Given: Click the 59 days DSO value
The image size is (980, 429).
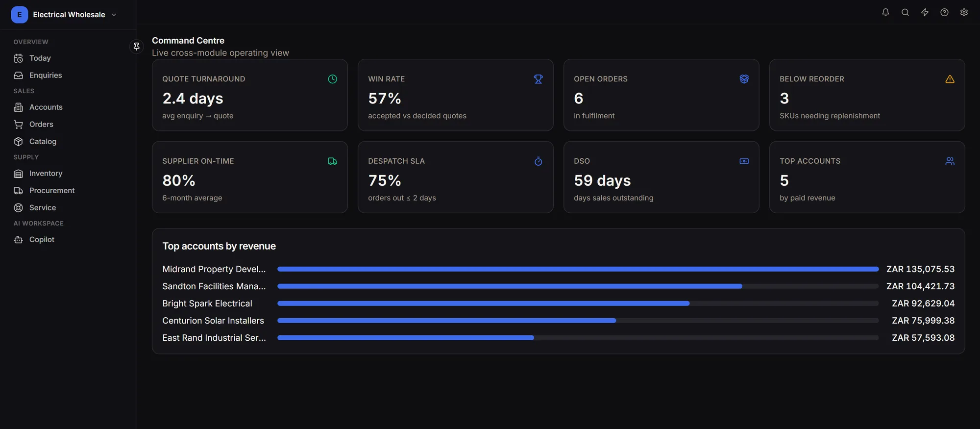Looking at the screenshot, I should 602,181.
